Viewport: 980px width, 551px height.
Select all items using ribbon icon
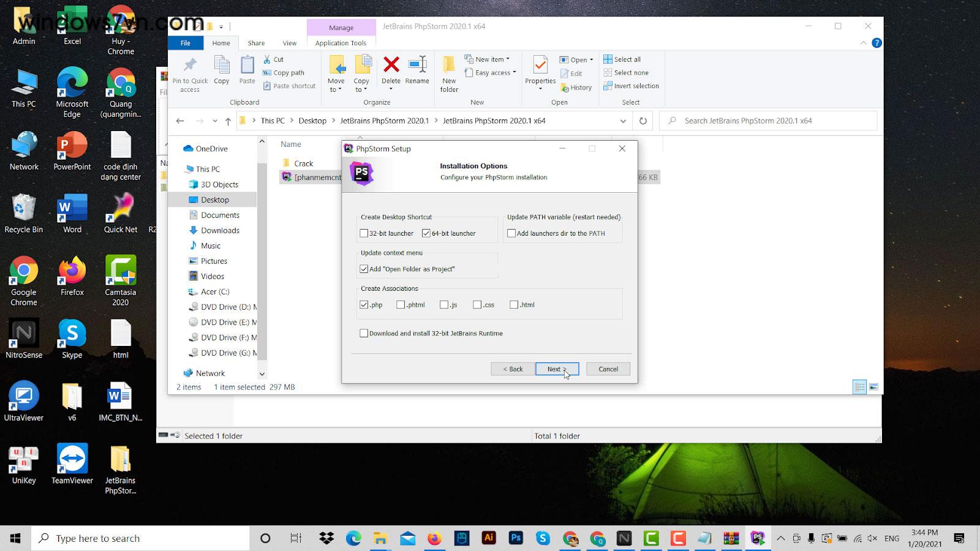point(622,59)
